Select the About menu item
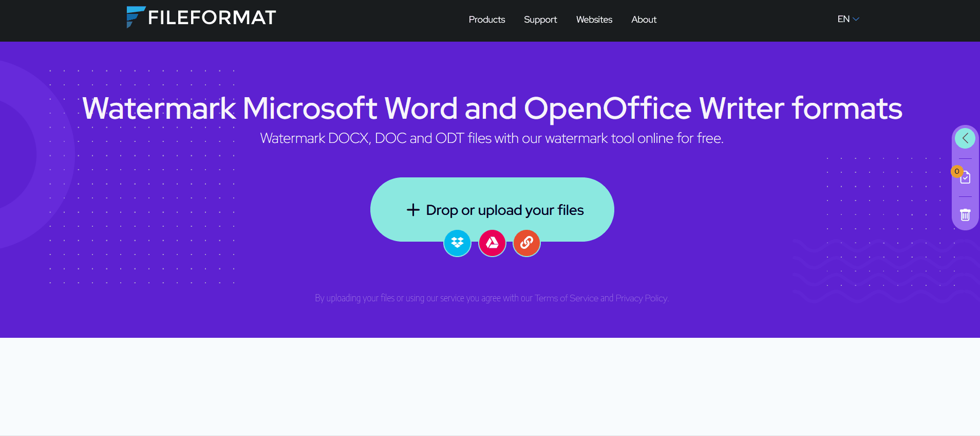Viewport: 980px width, 436px height. (644, 20)
